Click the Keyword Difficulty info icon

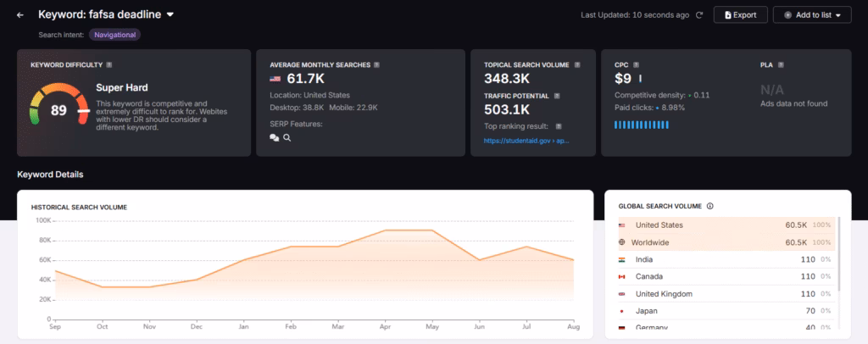(109, 64)
